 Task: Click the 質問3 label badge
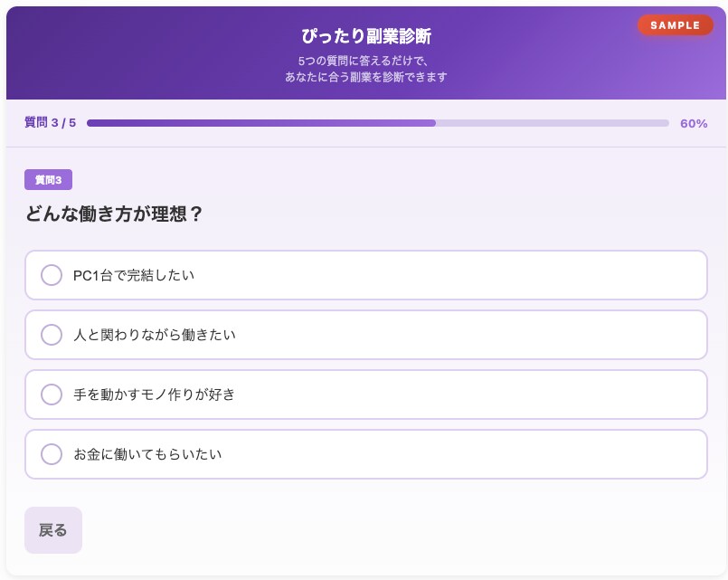48,180
